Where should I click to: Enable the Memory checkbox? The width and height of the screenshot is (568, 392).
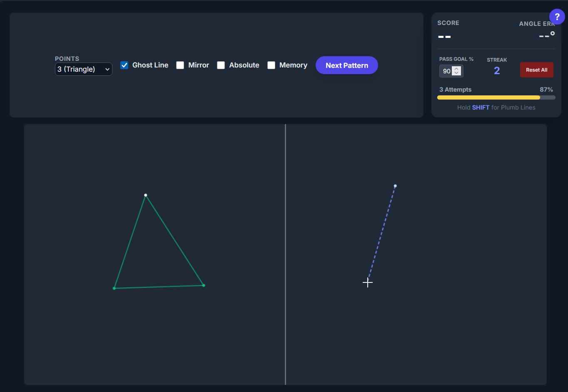pos(271,65)
